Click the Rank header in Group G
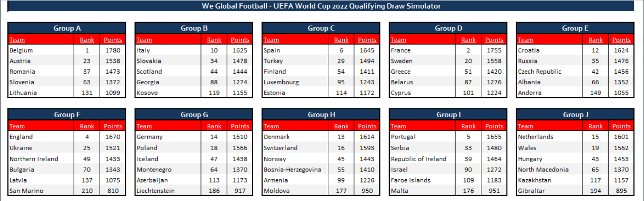This screenshot has width=644, height=201. pos(214,126)
